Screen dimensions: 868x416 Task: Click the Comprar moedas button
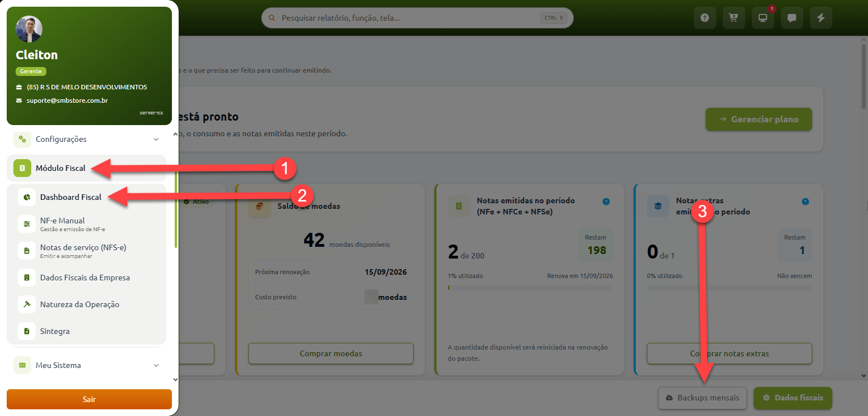(331, 353)
